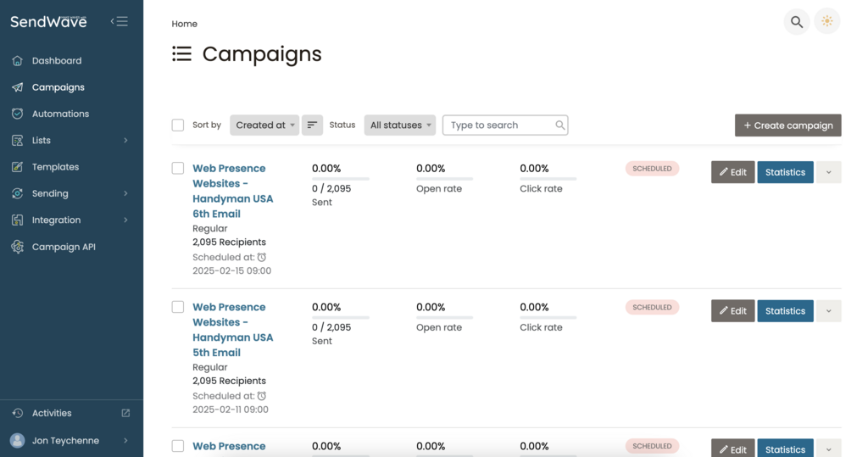Click the Type to search field
The image size is (868, 457).
tap(500, 125)
